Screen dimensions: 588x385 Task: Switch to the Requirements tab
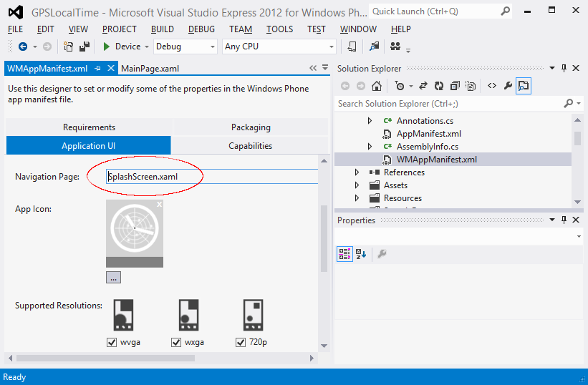coord(89,127)
